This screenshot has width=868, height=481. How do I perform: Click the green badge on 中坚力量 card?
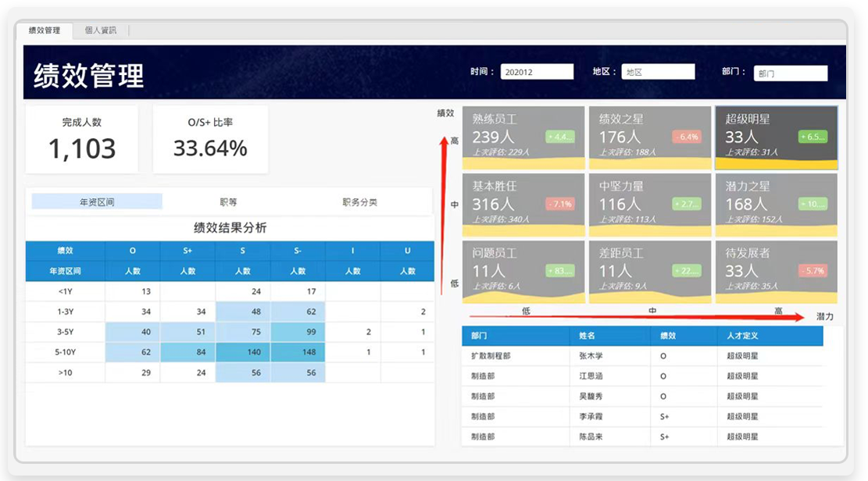pos(687,205)
